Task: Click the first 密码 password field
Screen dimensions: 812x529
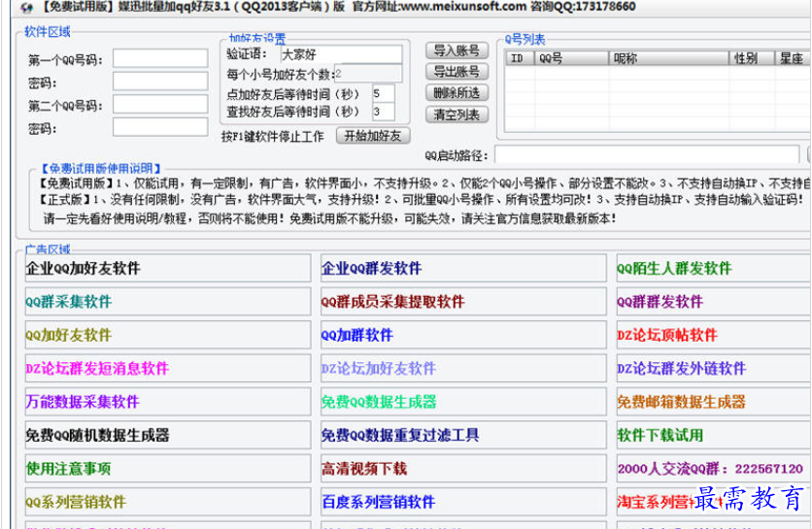Action: coord(160,82)
